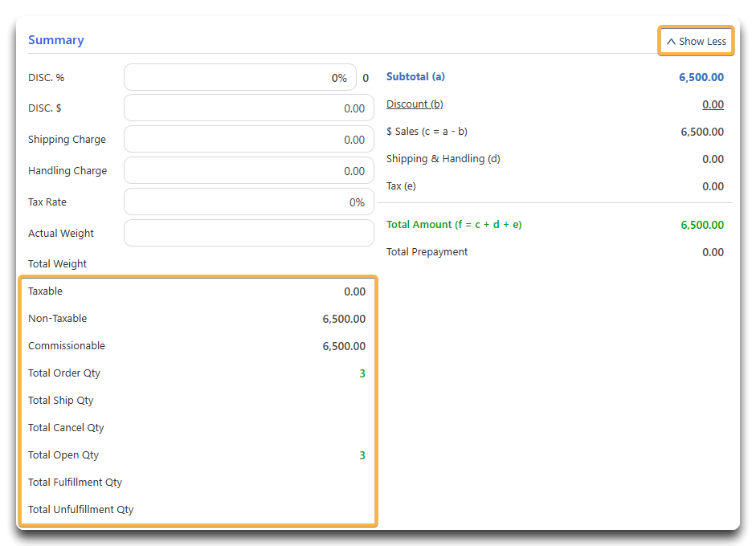The height and width of the screenshot is (546, 756).
Task: Click the Subtotal (a) heading
Action: point(415,76)
